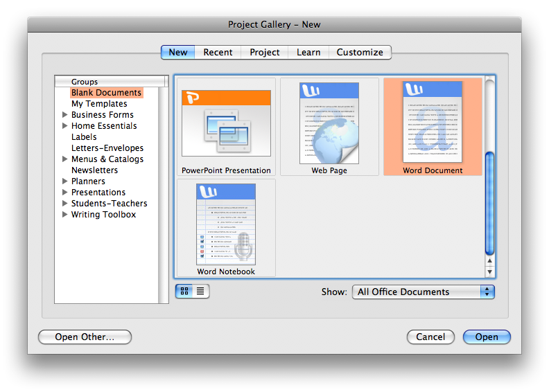Image resolution: width=549 pixels, height=392 pixels.
Task: Select Letters-Envelopes in Groups list
Action: (x=107, y=148)
